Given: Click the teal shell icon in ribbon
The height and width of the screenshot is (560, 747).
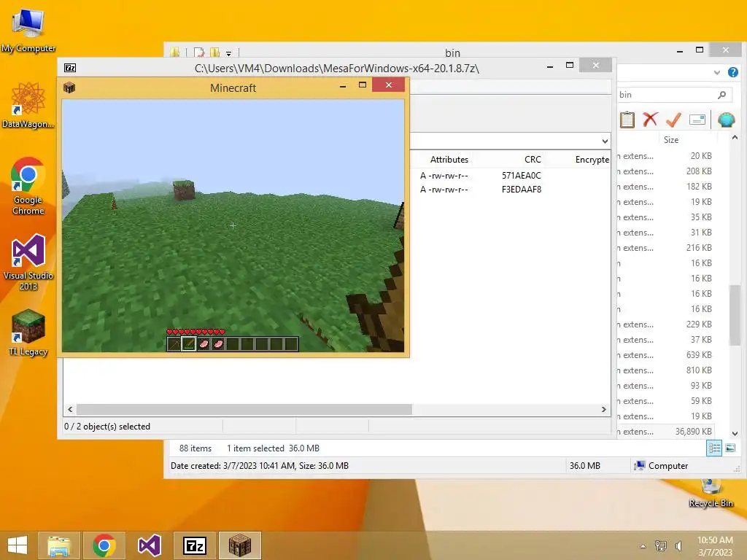Looking at the screenshot, I should pos(726,120).
